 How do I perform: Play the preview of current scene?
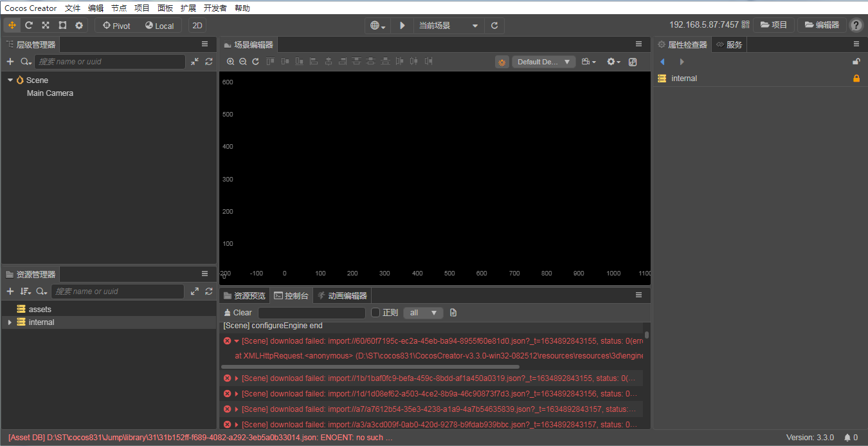click(402, 26)
